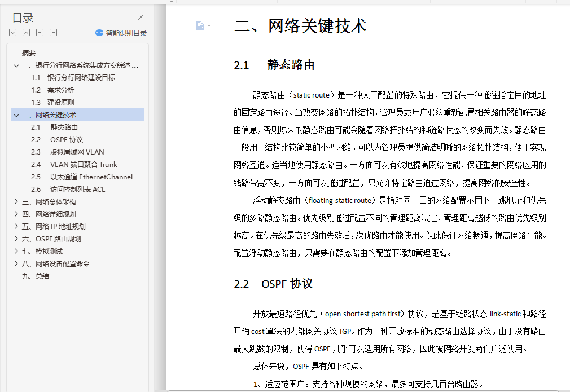Open the dropdown arrow next to document icon
Viewport: 570px width, 392px height.
point(209,26)
